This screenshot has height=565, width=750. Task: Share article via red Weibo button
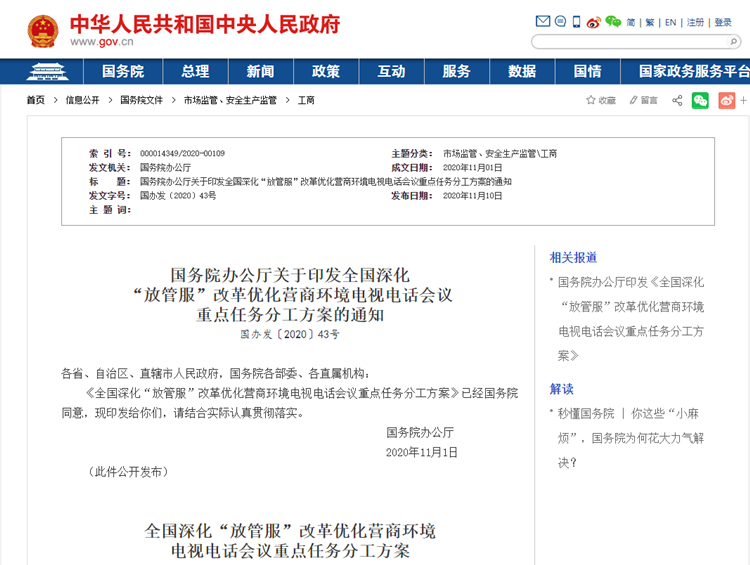coord(726,100)
